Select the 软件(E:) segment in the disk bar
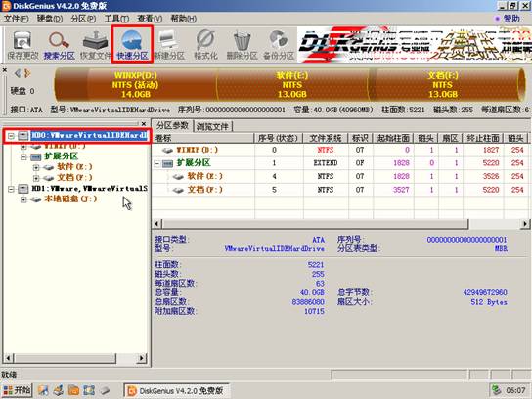The width and height of the screenshot is (532, 399). pos(292,85)
